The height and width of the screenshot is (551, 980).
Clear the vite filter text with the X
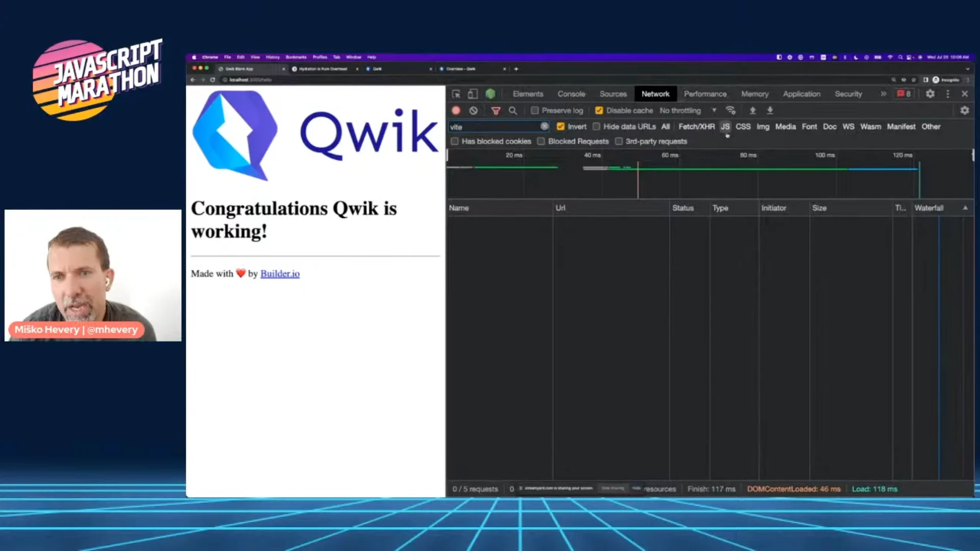click(x=544, y=127)
